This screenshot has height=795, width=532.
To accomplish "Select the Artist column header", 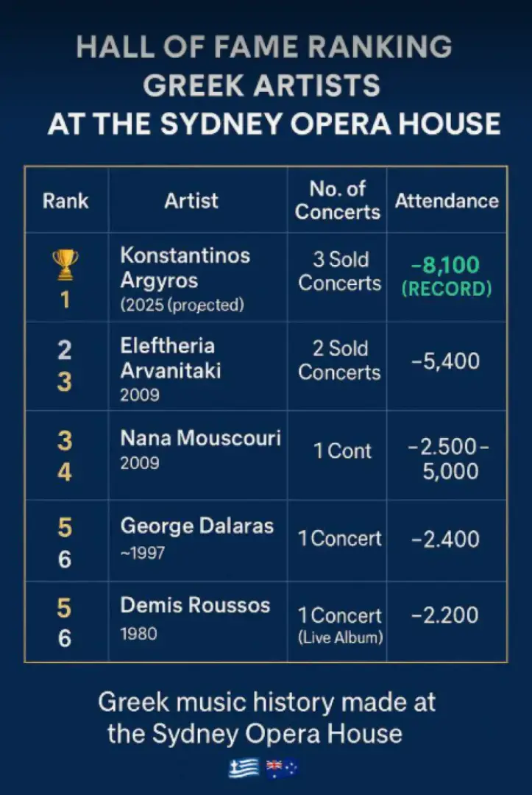I will coord(191,200).
